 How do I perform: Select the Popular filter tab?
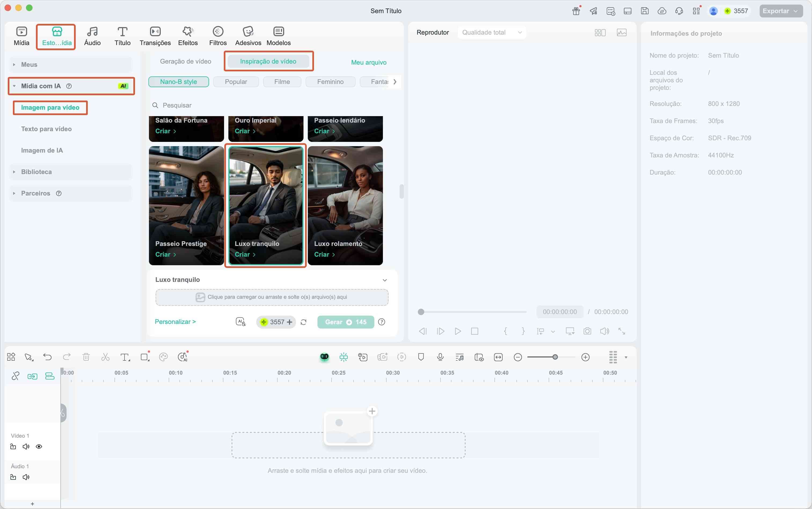(x=236, y=82)
